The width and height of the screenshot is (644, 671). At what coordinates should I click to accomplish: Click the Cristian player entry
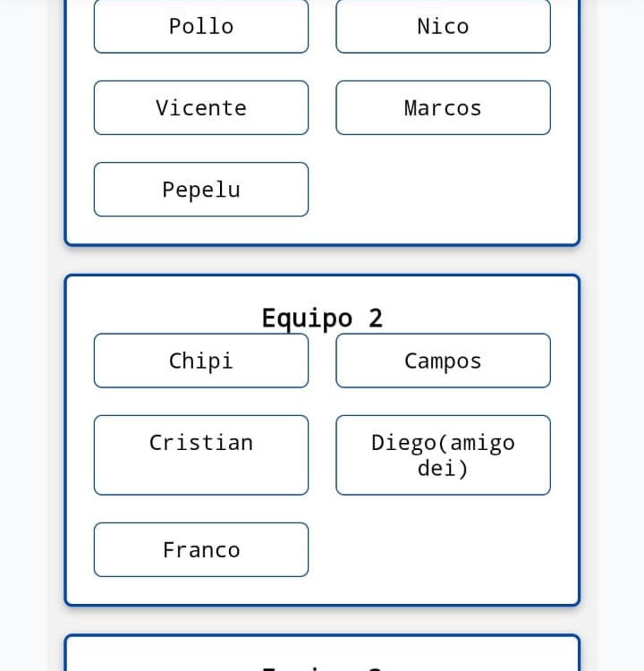(x=201, y=454)
